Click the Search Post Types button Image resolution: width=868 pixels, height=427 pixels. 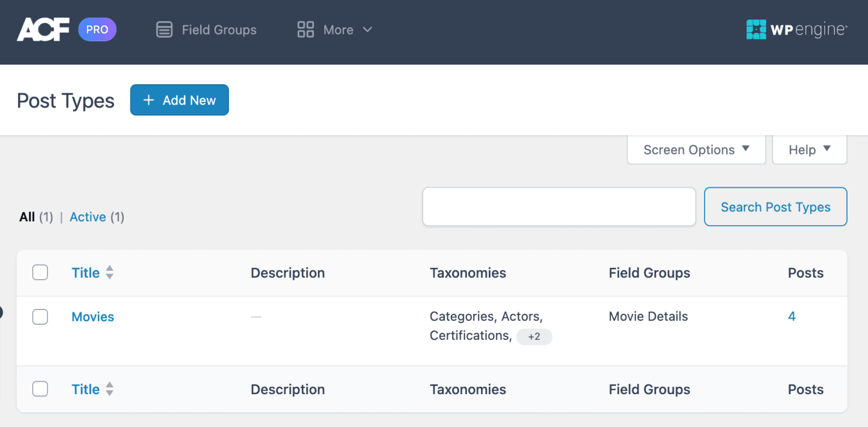pyautogui.click(x=775, y=206)
